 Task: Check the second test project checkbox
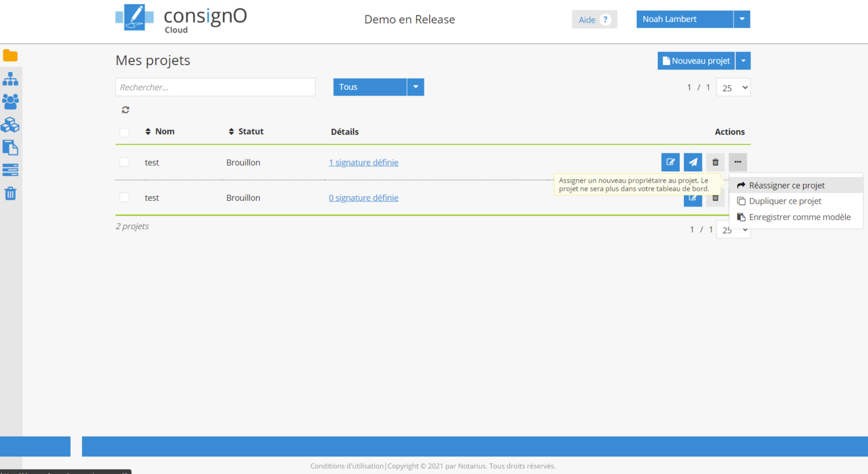point(124,197)
